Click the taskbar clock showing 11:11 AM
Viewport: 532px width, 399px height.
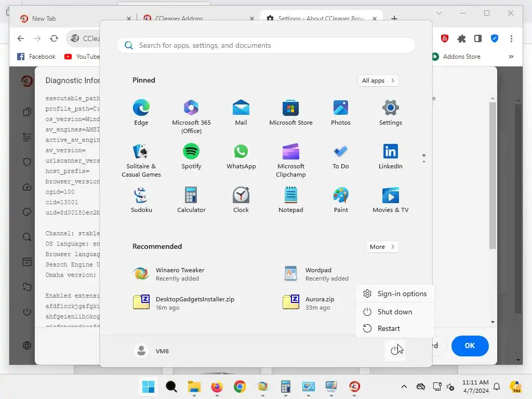pyautogui.click(x=475, y=387)
